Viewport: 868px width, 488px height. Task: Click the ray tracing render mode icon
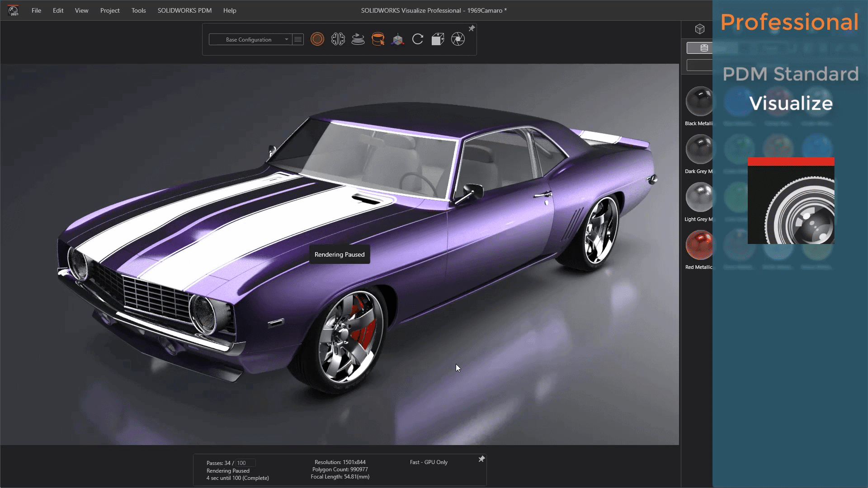(316, 39)
